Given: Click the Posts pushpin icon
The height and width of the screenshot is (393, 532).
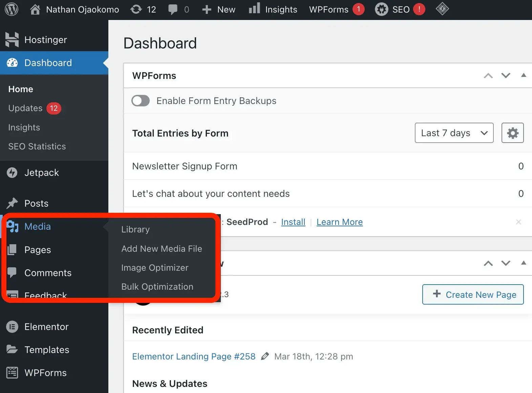Looking at the screenshot, I should coord(12,203).
